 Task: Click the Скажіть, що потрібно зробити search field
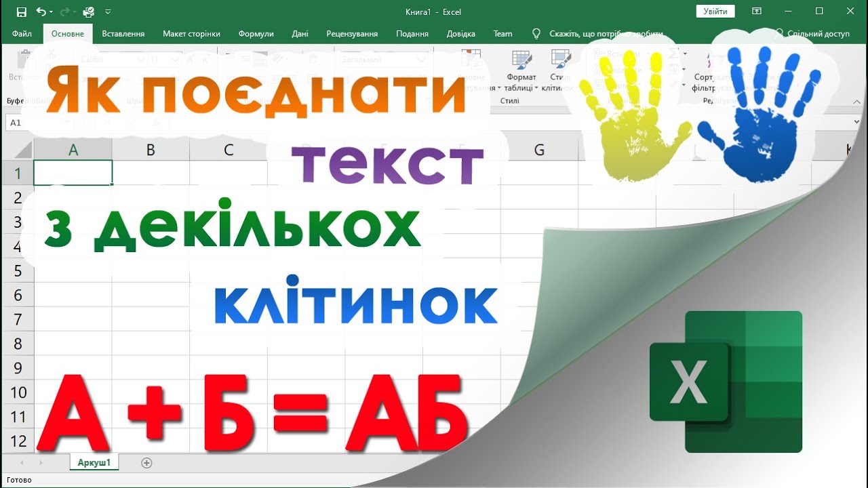click(606, 34)
